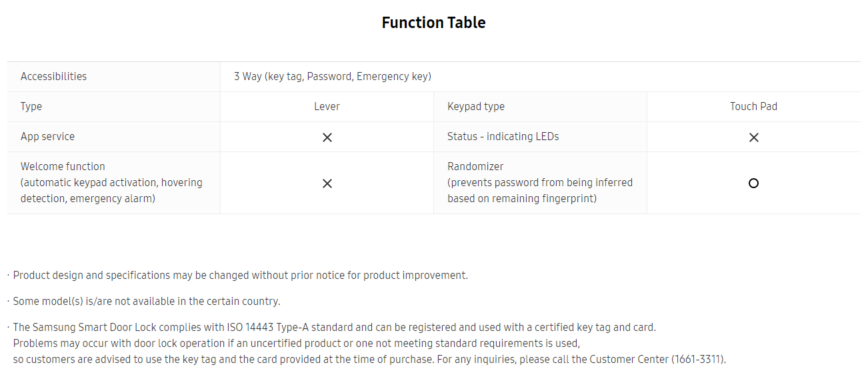The height and width of the screenshot is (373, 868).
Task: Click the Keypad type label
Action: [x=476, y=106]
